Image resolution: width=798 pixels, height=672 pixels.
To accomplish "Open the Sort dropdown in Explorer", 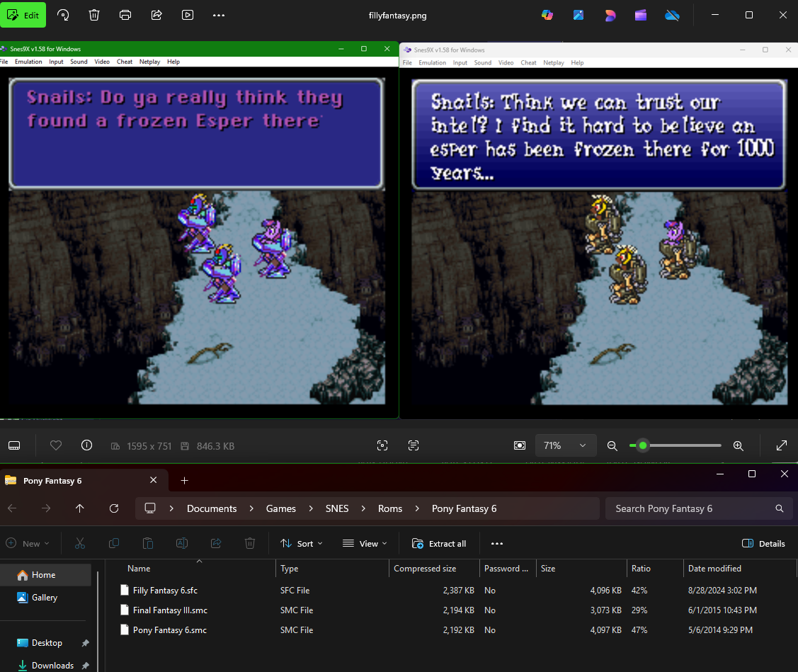I will [302, 544].
